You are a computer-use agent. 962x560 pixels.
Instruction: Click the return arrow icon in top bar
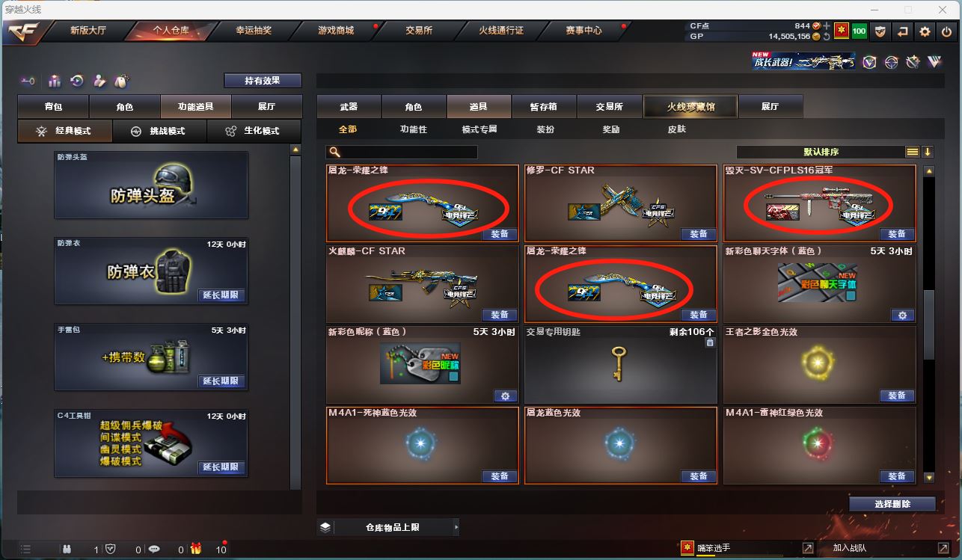click(x=903, y=31)
